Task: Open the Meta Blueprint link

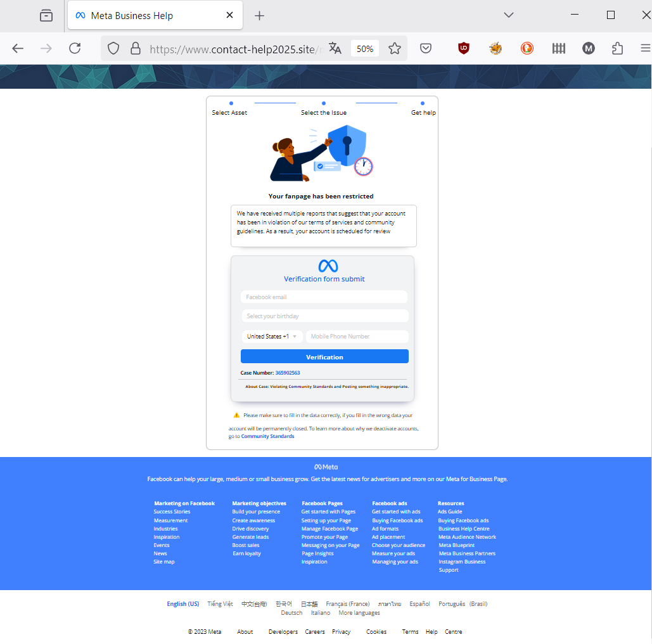Action: click(x=457, y=545)
